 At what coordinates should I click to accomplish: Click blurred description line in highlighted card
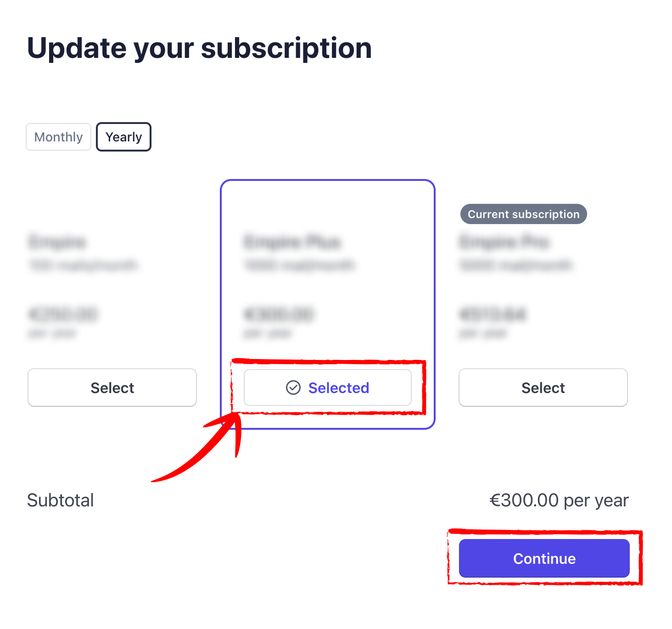(299, 265)
